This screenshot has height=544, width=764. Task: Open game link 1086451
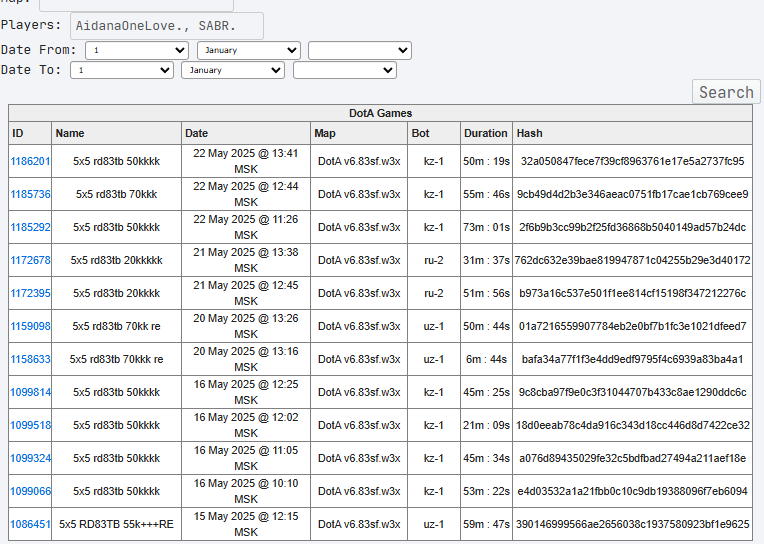[30, 524]
